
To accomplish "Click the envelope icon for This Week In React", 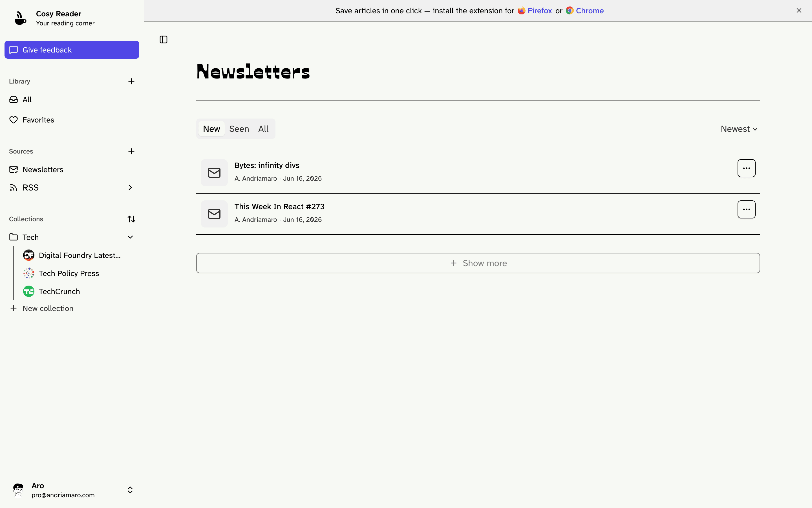I will (214, 214).
